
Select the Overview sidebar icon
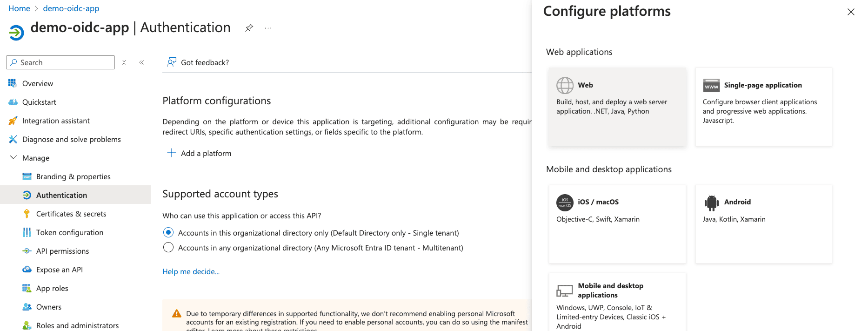tap(12, 83)
